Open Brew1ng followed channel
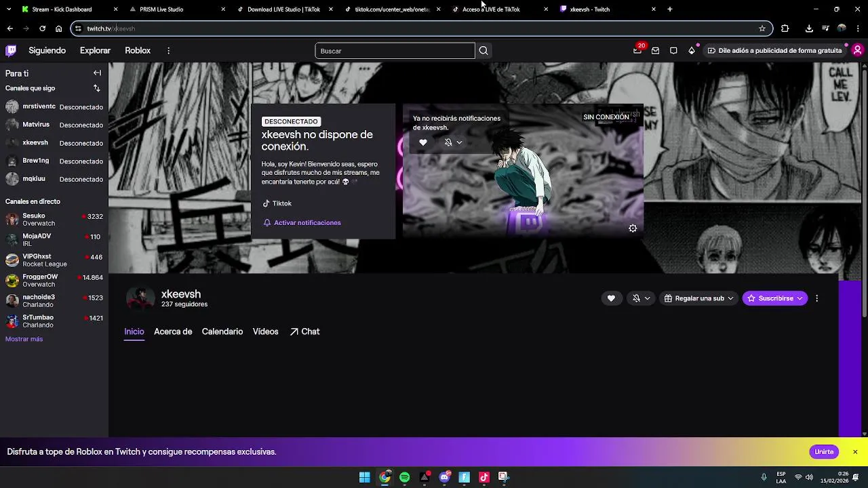Screen dimensions: 868x488 click(x=54, y=161)
